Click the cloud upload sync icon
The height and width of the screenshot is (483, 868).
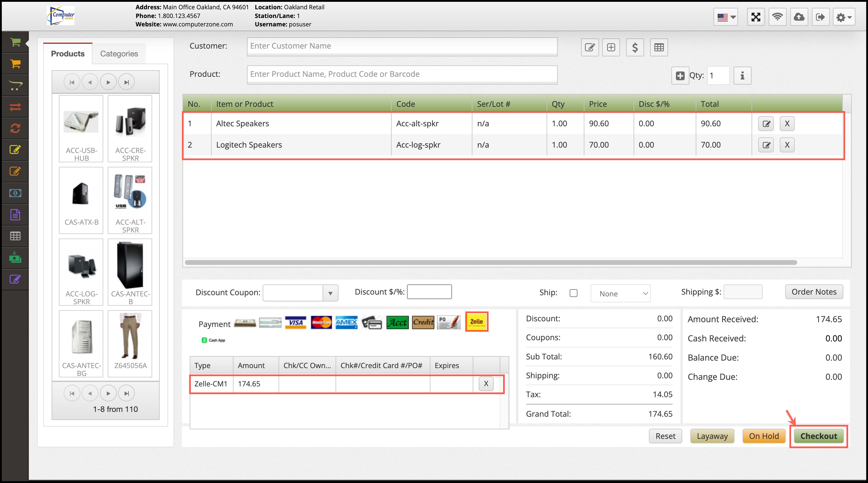(799, 17)
